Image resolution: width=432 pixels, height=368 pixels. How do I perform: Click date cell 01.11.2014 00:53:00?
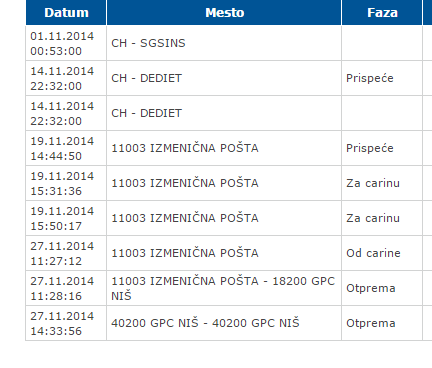tap(66, 43)
